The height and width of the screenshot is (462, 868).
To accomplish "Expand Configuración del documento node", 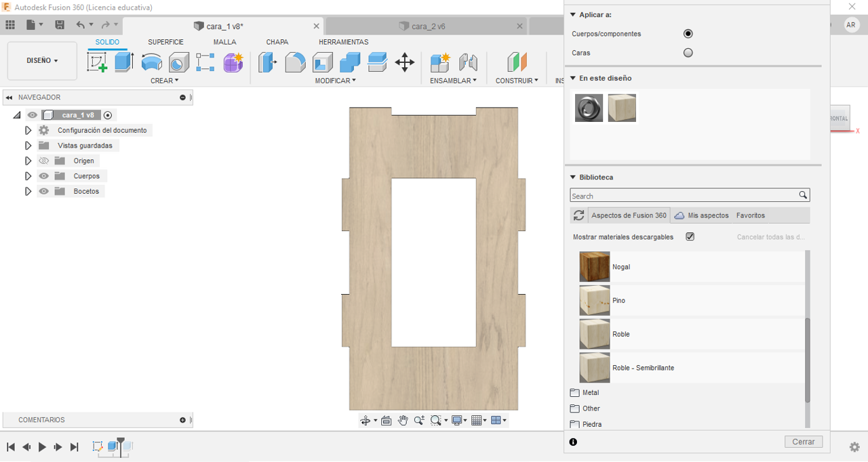I will point(28,130).
